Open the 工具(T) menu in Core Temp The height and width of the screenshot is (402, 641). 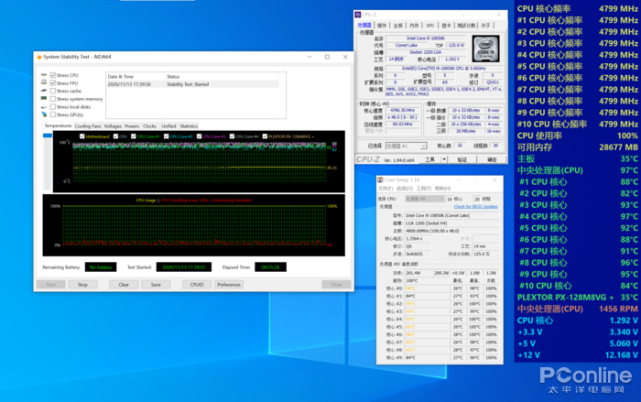click(424, 189)
